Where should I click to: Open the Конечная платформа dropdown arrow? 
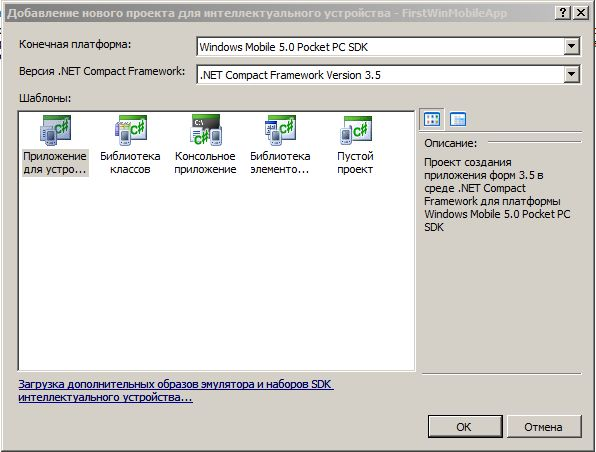571,47
